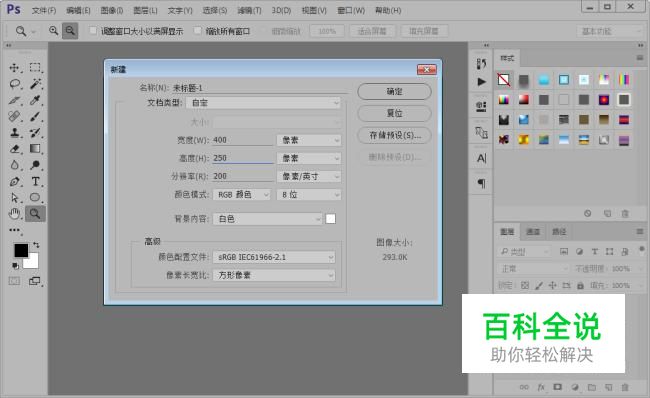Click the delete layer trash icon
The height and width of the screenshot is (398, 650).
click(625, 387)
